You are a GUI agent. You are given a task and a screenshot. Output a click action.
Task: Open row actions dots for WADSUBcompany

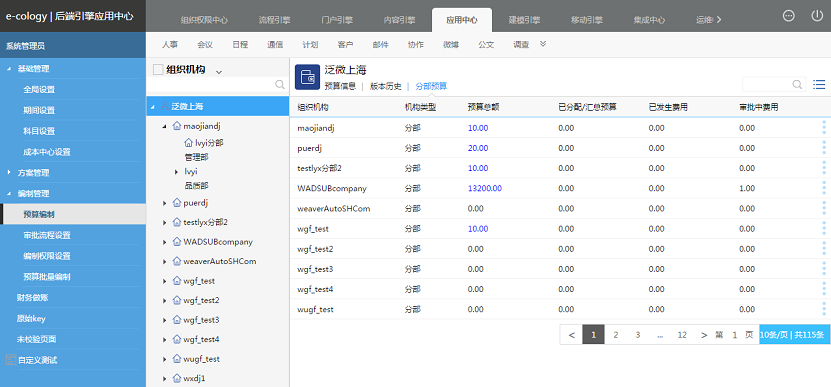(x=824, y=188)
